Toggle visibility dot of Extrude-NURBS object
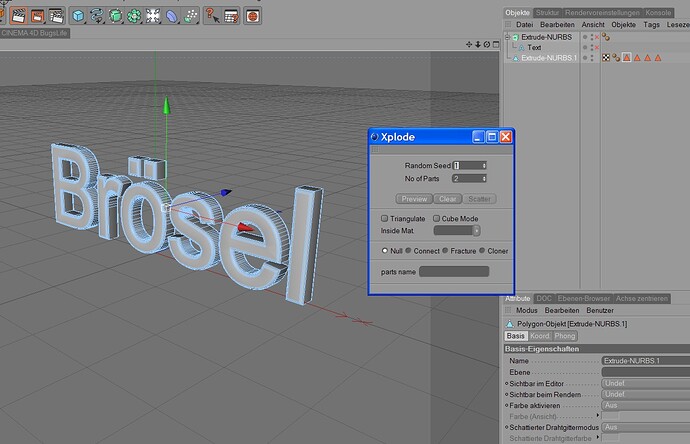 tap(585, 37)
